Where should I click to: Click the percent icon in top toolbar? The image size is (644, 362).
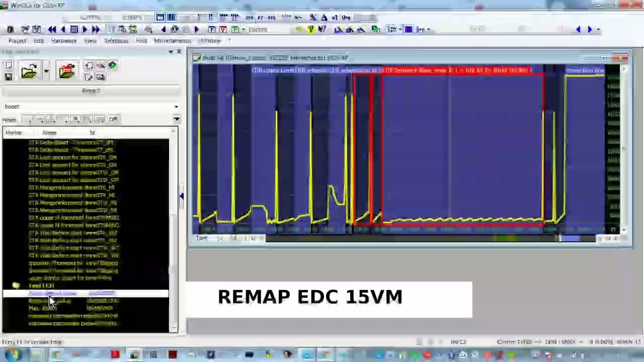coord(313,18)
